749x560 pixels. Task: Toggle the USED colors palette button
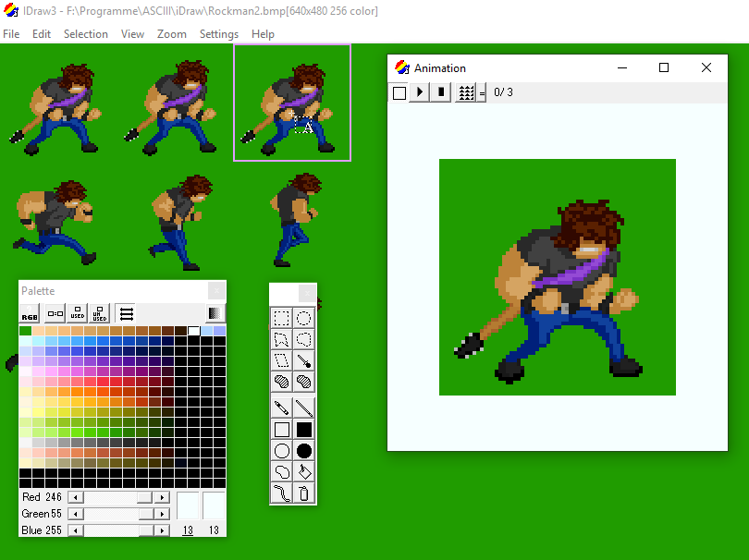coord(78,313)
